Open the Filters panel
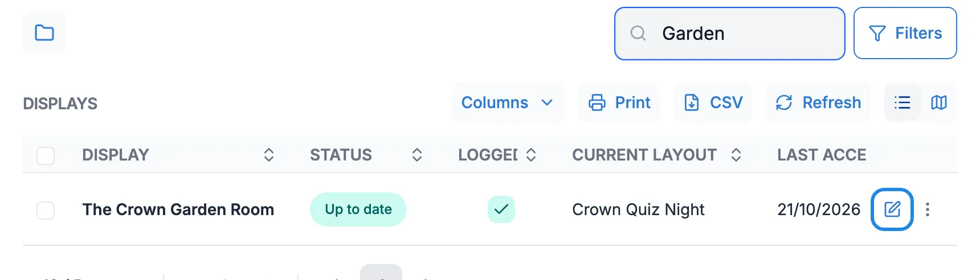The image size is (980, 280). [x=905, y=33]
